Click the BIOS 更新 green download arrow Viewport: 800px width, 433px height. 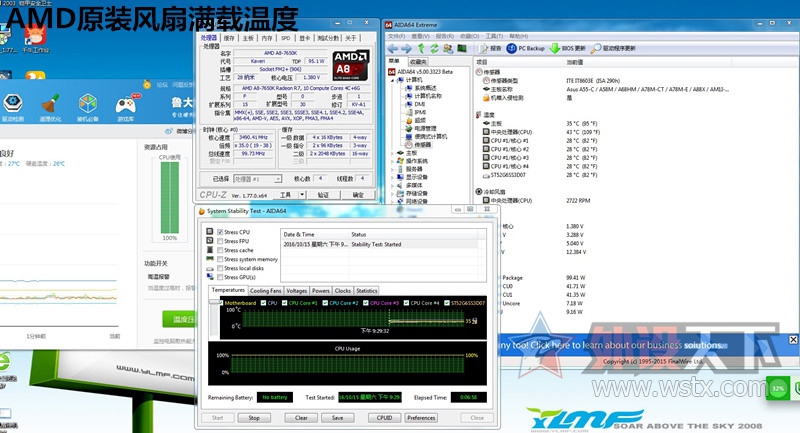click(x=555, y=48)
